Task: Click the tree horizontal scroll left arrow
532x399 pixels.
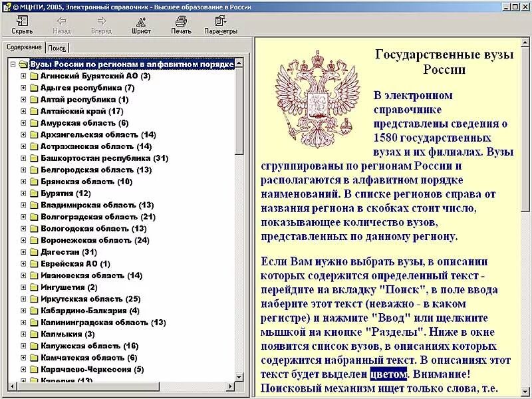Action: click(x=13, y=386)
